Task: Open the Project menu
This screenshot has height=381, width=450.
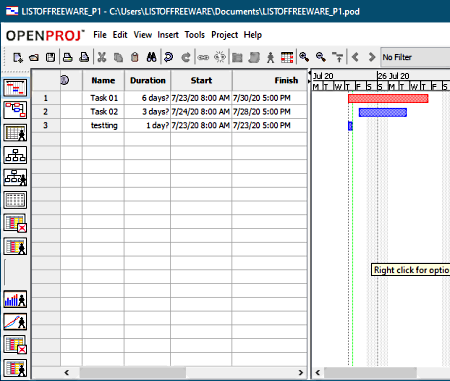Action: point(224,35)
